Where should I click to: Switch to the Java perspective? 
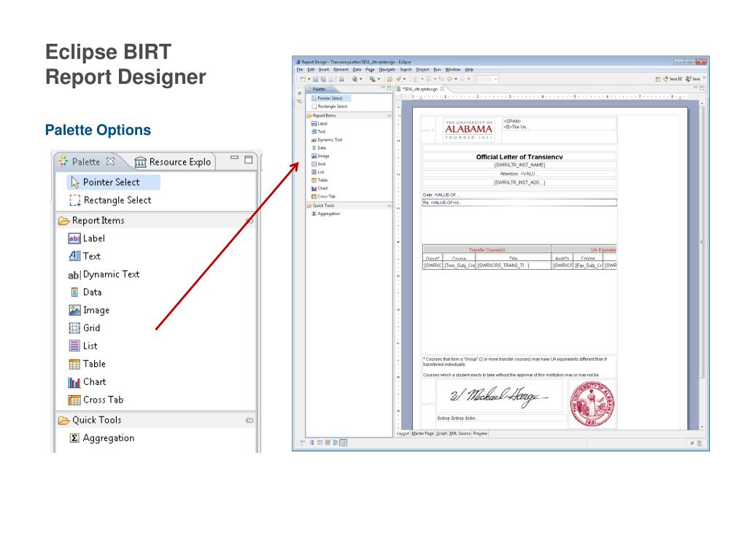coord(693,79)
